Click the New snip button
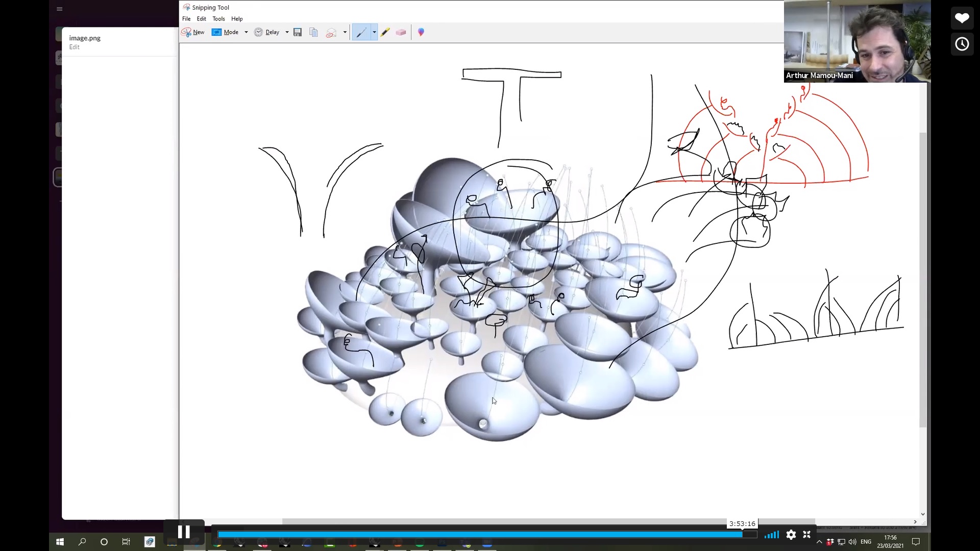 click(x=193, y=32)
